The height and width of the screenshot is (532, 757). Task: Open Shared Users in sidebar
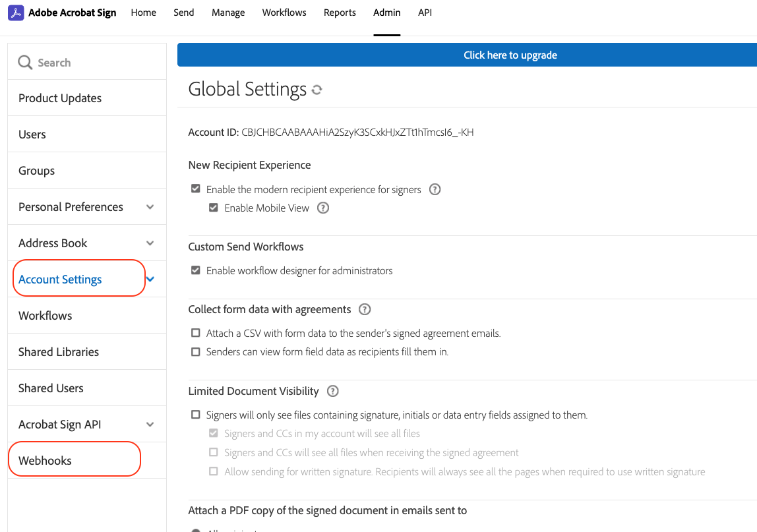[x=87, y=388]
